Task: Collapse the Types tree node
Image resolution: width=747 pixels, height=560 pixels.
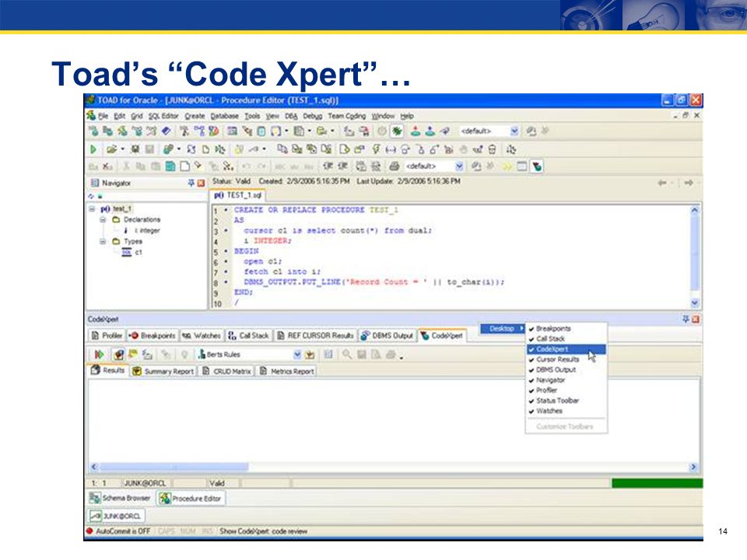Action: coord(103,241)
